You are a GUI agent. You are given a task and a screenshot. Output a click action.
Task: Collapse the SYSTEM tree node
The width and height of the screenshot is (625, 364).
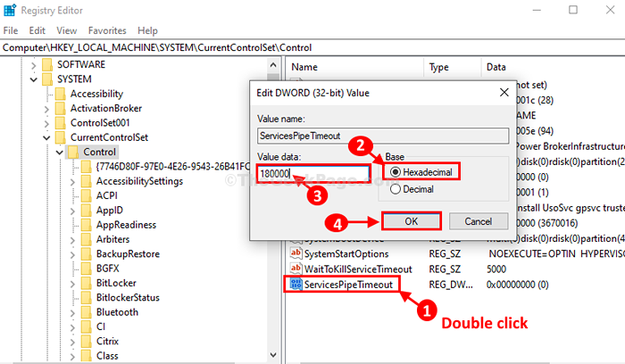click(34, 79)
